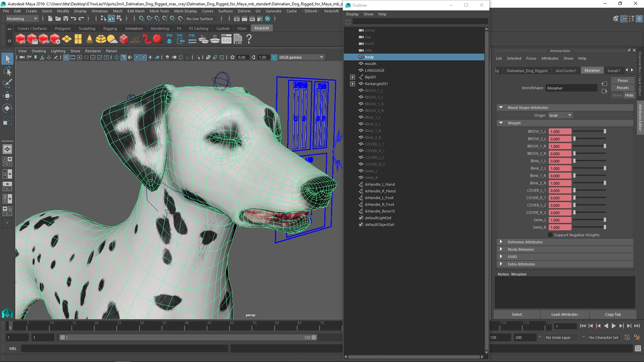The width and height of the screenshot is (644, 362).
Task: Click the Redshift IPR render icon
Action: tap(44, 39)
